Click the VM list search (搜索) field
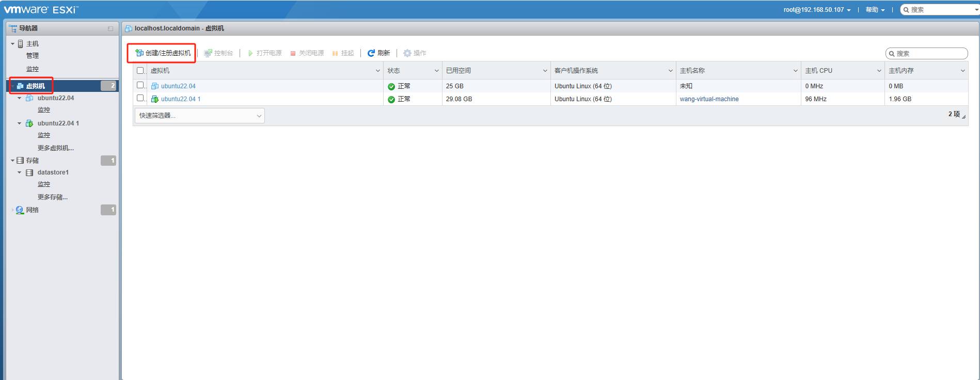 coord(929,54)
